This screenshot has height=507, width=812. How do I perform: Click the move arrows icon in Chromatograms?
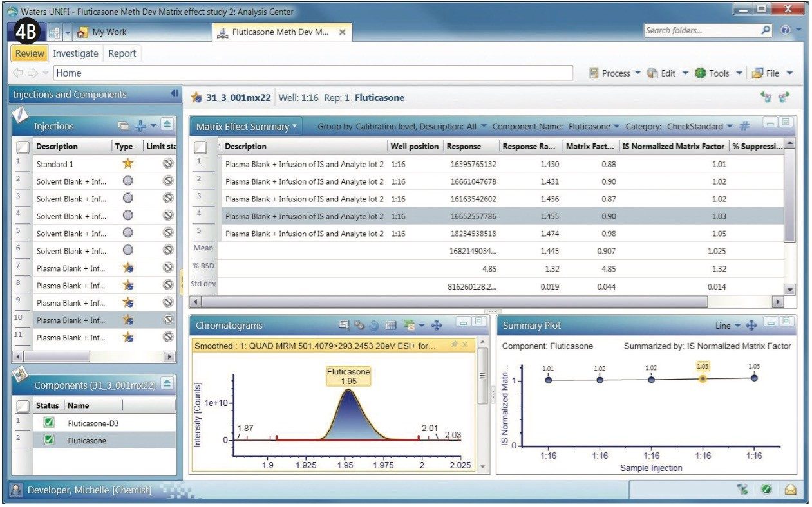point(437,326)
